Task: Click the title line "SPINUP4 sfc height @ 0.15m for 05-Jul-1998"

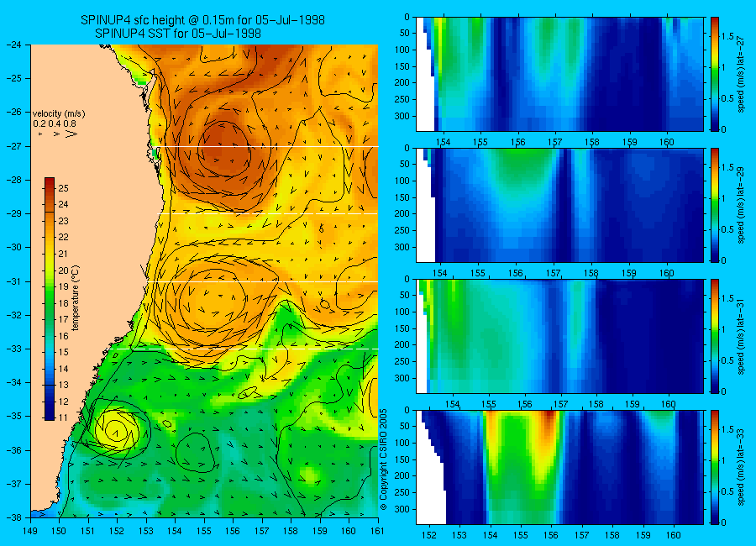Action: click(x=202, y=20)
